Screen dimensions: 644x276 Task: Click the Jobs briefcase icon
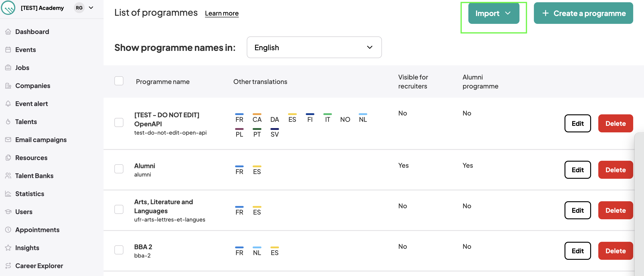point(8,68)
